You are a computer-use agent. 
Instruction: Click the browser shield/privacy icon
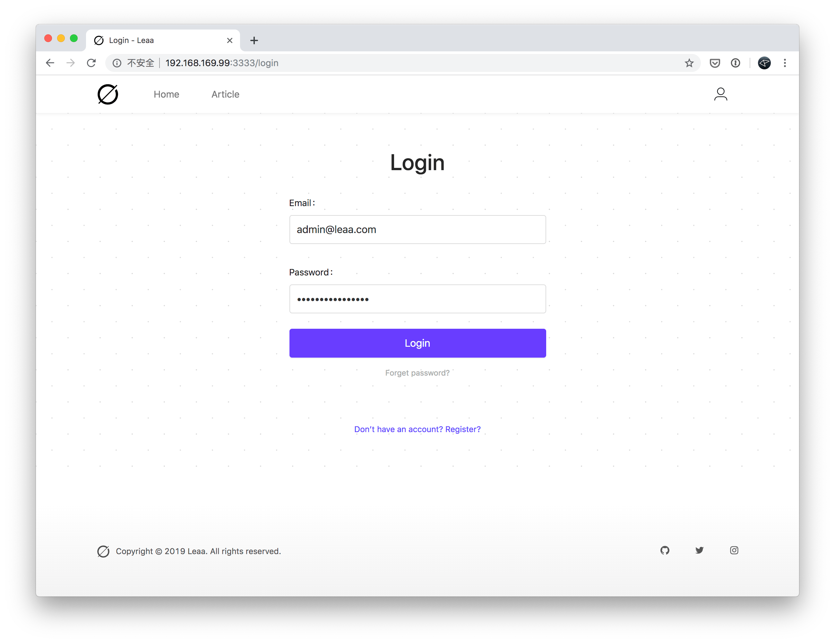click(x=714, y=62)
